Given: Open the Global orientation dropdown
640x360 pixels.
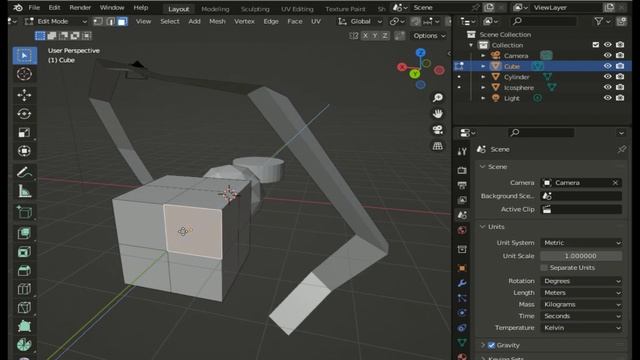Looking at the screenshot, I should (x=360, y=21).
